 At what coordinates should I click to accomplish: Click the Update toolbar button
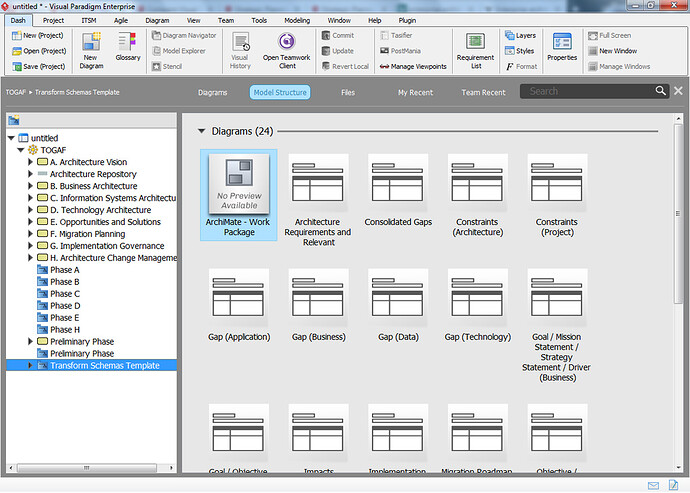click(x=338, y=51)
